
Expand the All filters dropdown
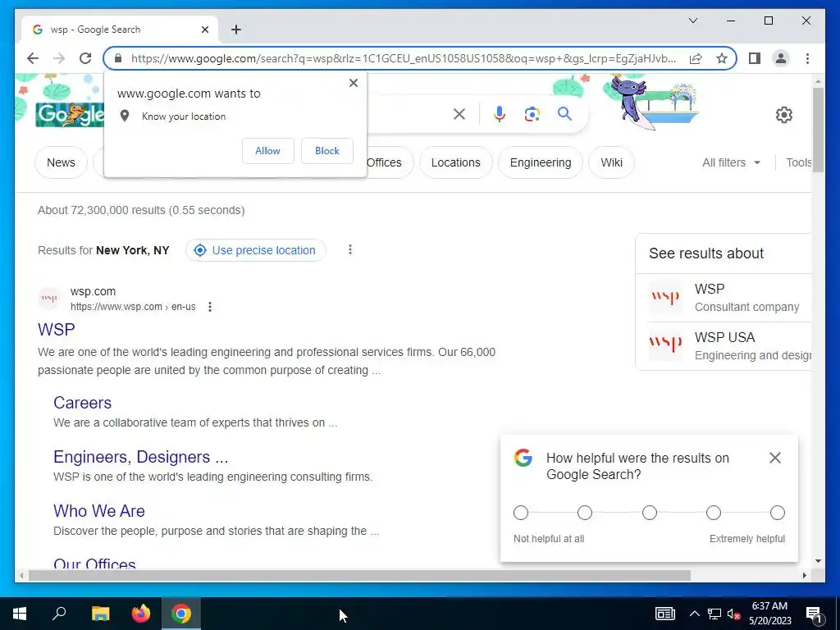(x=731, y=162)
